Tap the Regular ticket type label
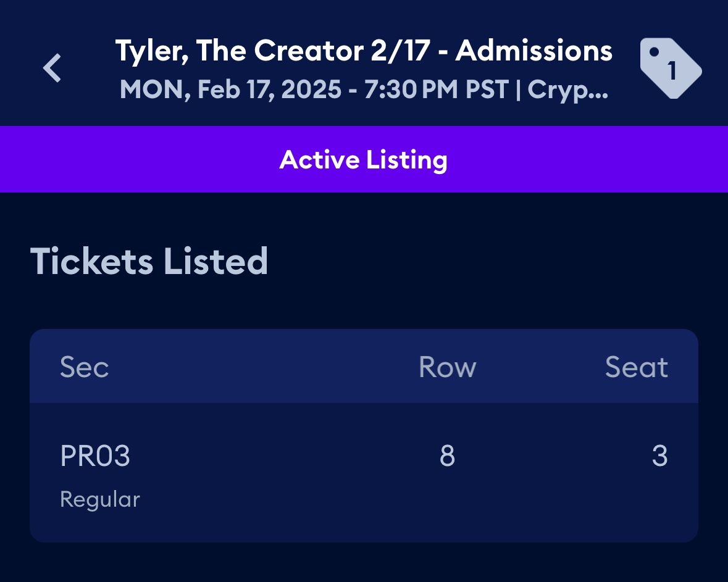The image size is (728, 582). point(100,499)
